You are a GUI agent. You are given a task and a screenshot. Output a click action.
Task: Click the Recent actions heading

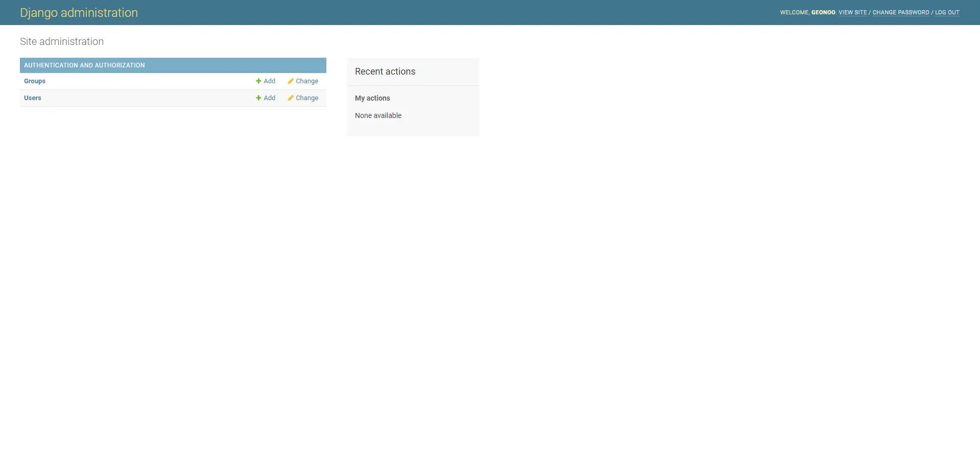click(385, 72)
